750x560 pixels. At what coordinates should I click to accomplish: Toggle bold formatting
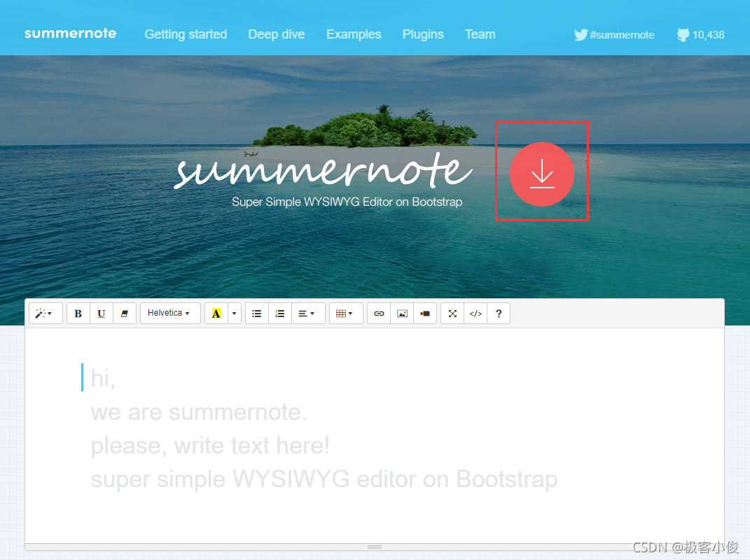click(x=78, y=314)
